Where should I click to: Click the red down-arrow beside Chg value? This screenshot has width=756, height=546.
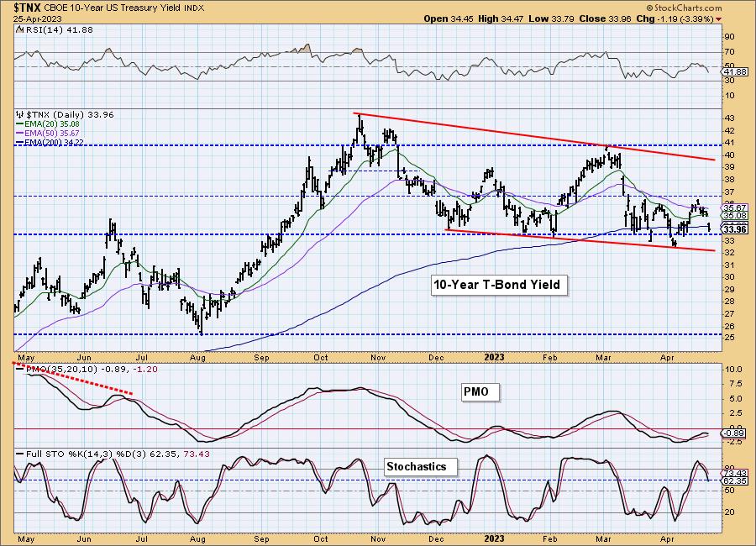tap(719, 18)
